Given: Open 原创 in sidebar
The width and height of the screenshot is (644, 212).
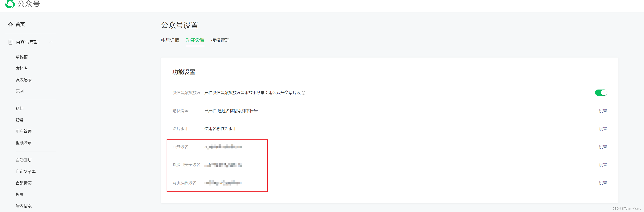Looking at the screenshot, I should click(19, 91).
